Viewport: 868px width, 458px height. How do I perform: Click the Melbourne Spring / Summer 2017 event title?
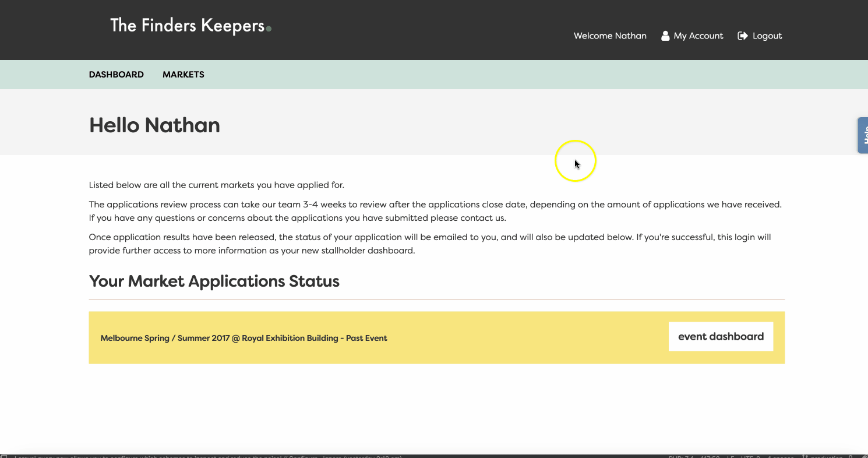[244, 338]
